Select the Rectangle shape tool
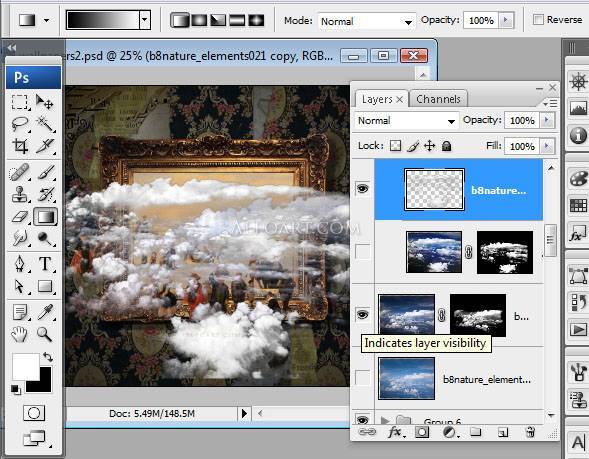The height and width of the screenshot is (459, 589). pyautogui.click(x=45, y=287)
